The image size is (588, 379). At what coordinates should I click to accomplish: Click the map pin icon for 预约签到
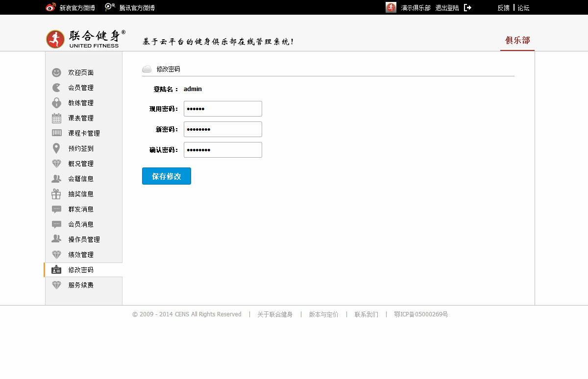[x=56, y=148]
